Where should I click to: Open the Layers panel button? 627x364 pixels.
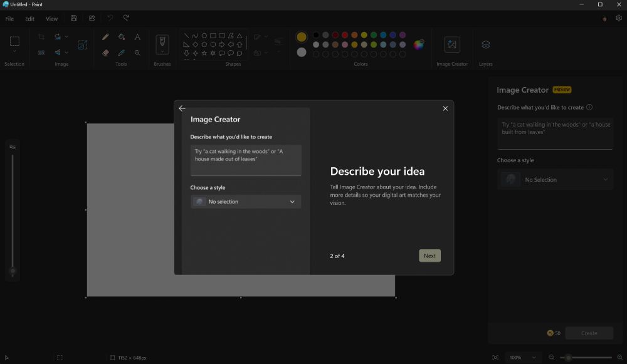pos(485,44)
